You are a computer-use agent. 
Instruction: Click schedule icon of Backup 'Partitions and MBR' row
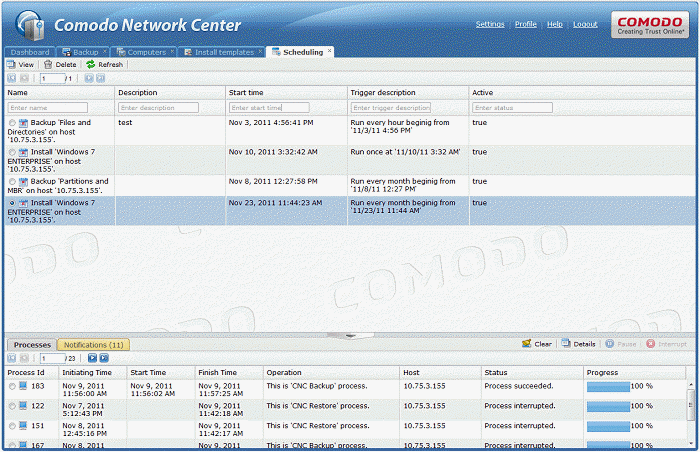pos(23,182)
